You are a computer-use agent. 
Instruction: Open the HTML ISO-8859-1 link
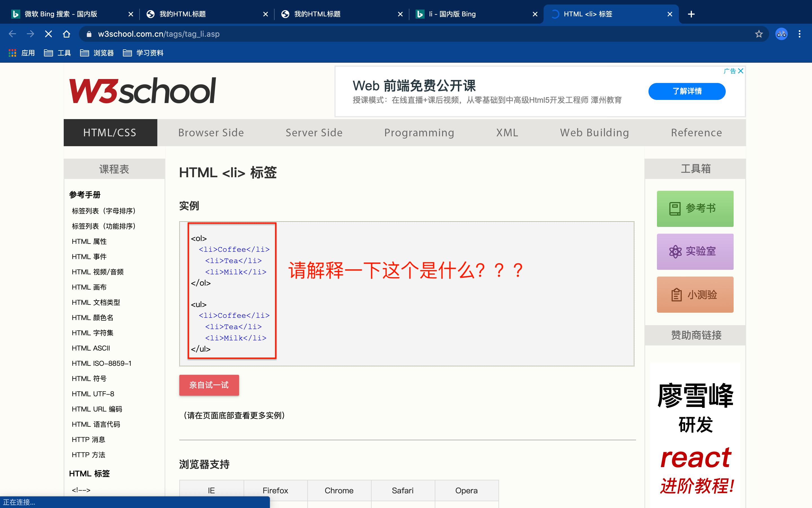pyautogui.click(x=102, y=363)
